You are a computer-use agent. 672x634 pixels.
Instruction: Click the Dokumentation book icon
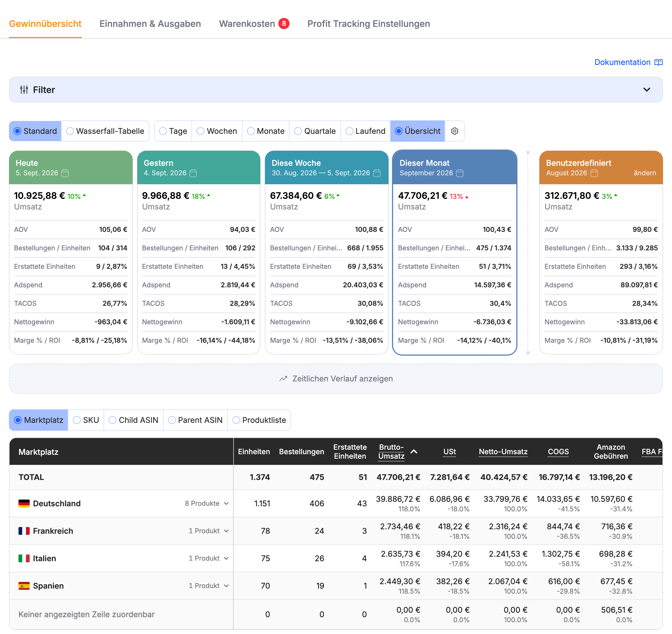tap(658, 62)
